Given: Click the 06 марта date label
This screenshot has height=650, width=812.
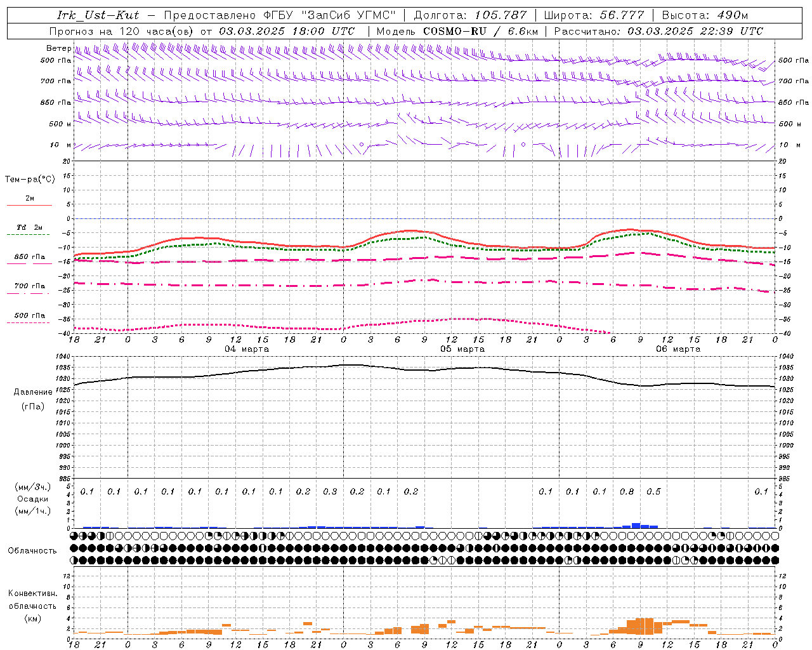Looking at the screenshot, I should point(678,349).
